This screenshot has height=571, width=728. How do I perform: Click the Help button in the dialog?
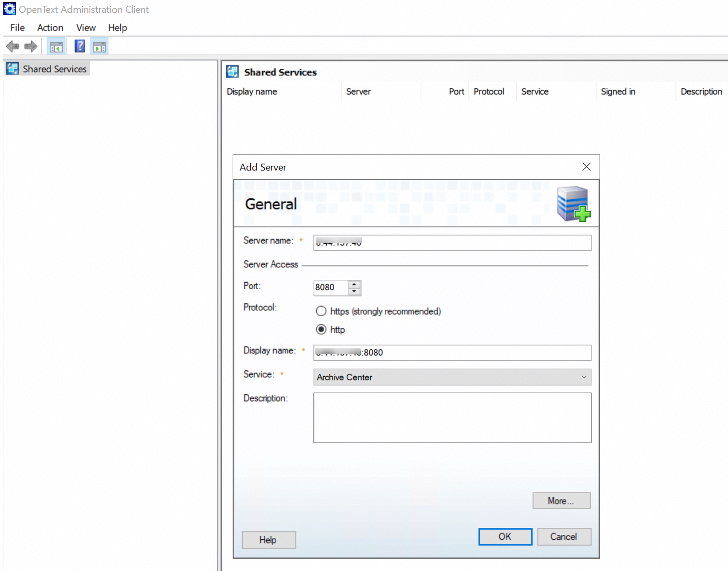click(x=268, y=540)
